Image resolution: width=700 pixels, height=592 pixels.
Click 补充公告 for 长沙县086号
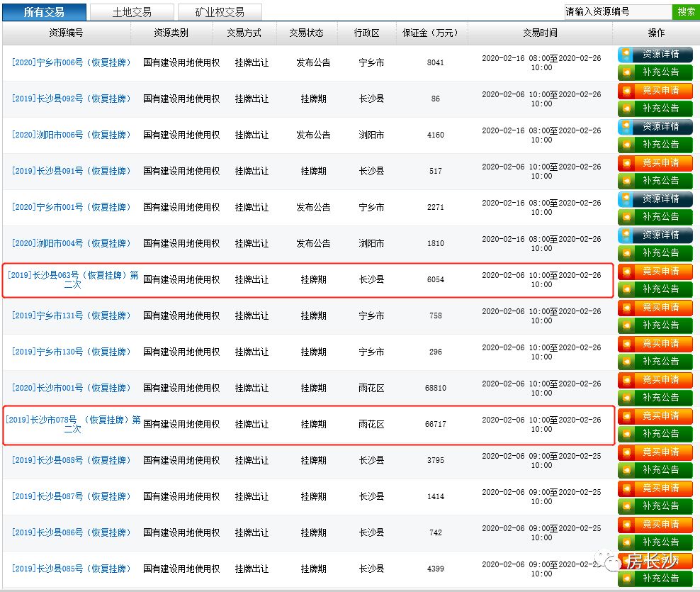[x=655, y=542]
